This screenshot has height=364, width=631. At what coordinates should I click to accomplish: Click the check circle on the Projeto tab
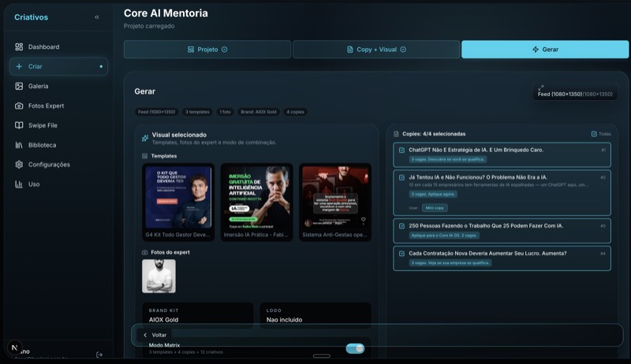[225, 50]
